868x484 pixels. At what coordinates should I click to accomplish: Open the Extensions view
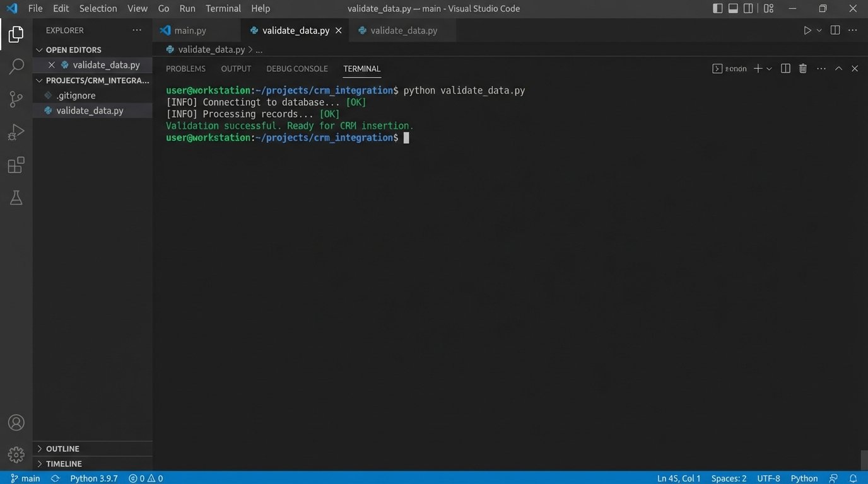(16, 165)
